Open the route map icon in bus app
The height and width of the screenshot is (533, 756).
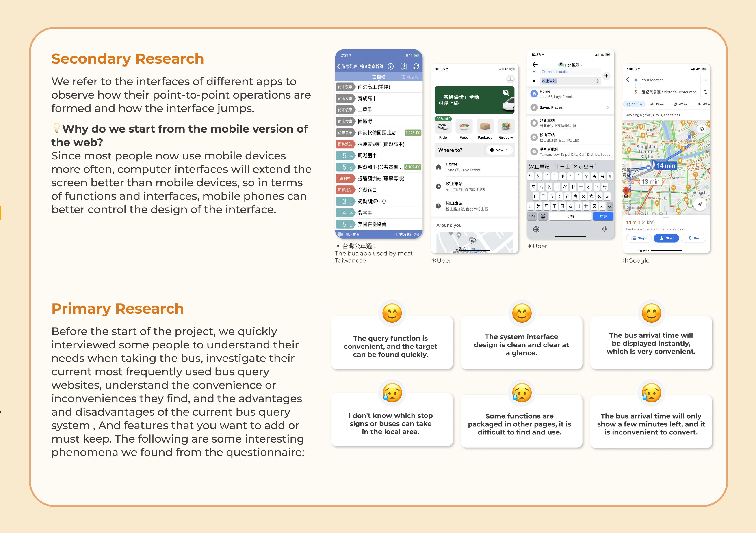pos(403,67)
